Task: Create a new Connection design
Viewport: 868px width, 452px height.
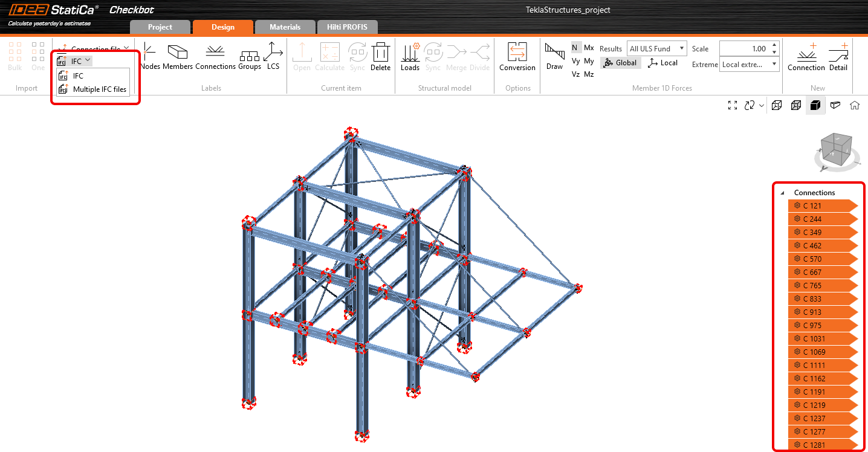Action: click(806, 57)
